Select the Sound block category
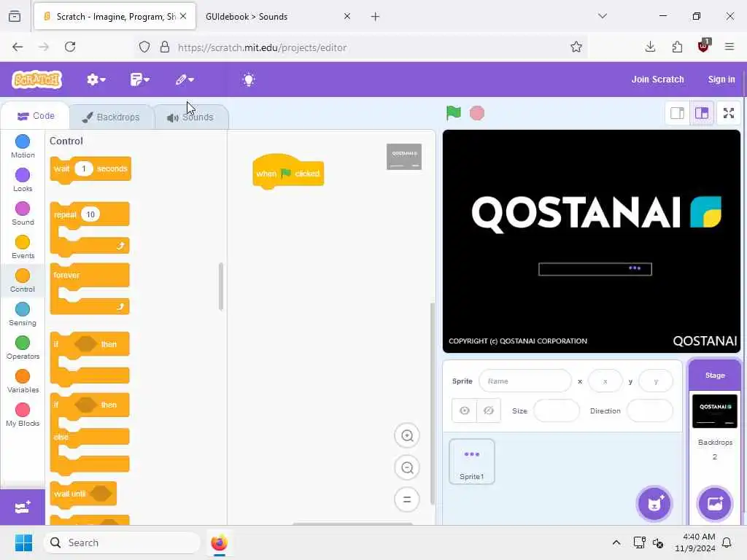This screenshot has width=747, height=560. click(x=23, y=214)
